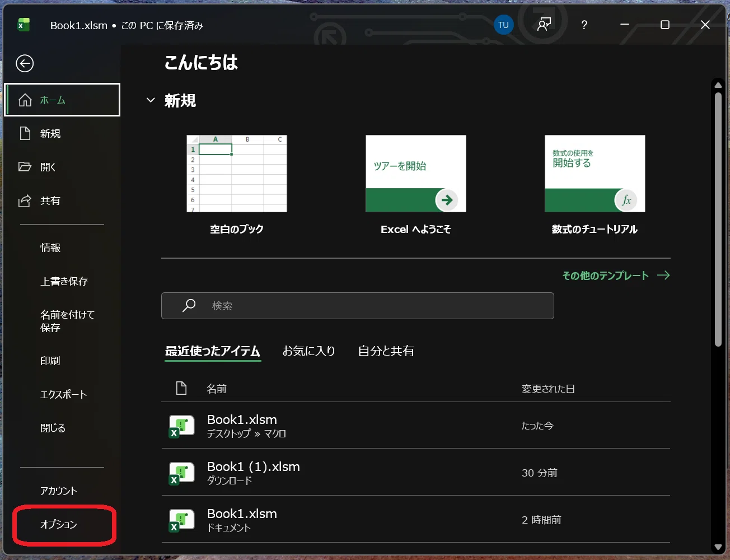
Task: Click the fx icon on formula tutorial tile
Action: (626, 200)
